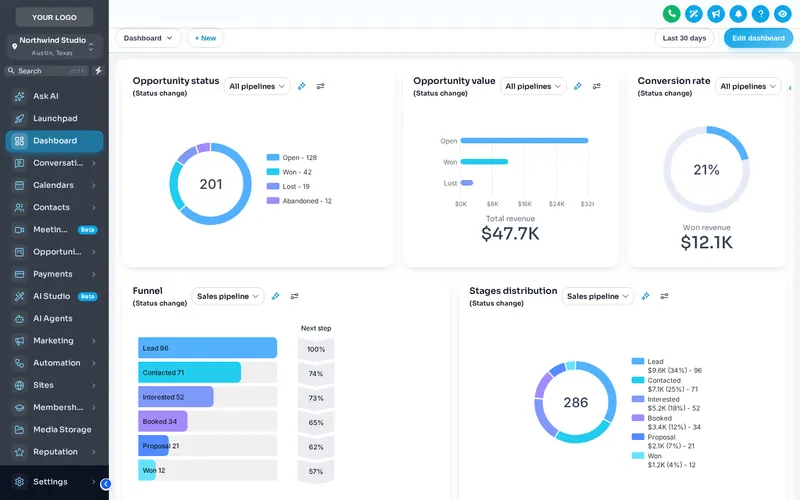Click the Booked 34 funnel bar
The image size is (800, 500).
pyautogui.click(x=163, y=421)
